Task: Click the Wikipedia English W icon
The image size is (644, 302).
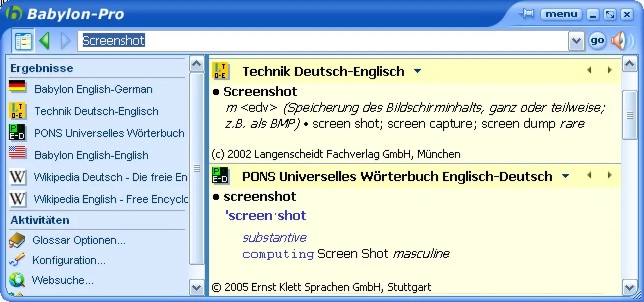Action: (18, 199)
